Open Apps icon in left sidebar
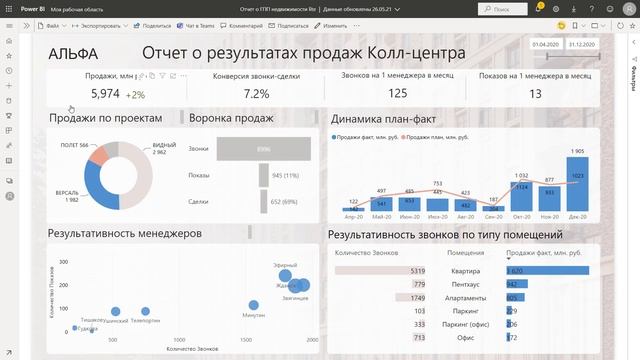The image size is (640, 360). [9, 131]
